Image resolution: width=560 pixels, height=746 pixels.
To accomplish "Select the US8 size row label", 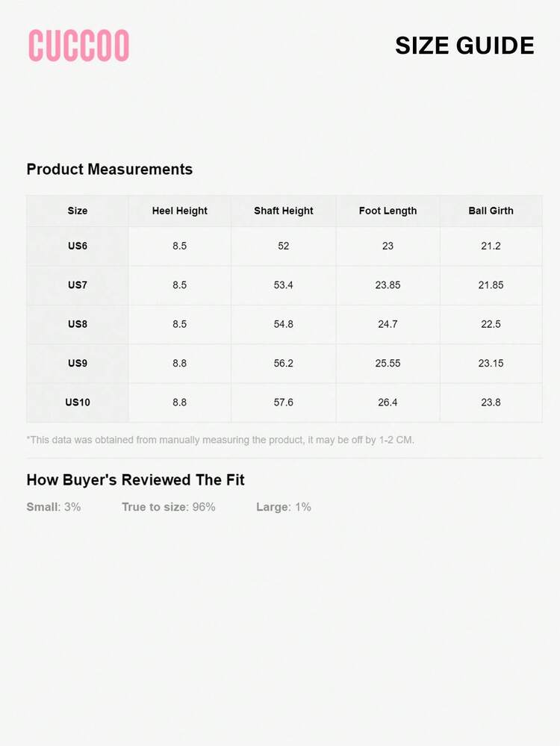I will (78, 324).
